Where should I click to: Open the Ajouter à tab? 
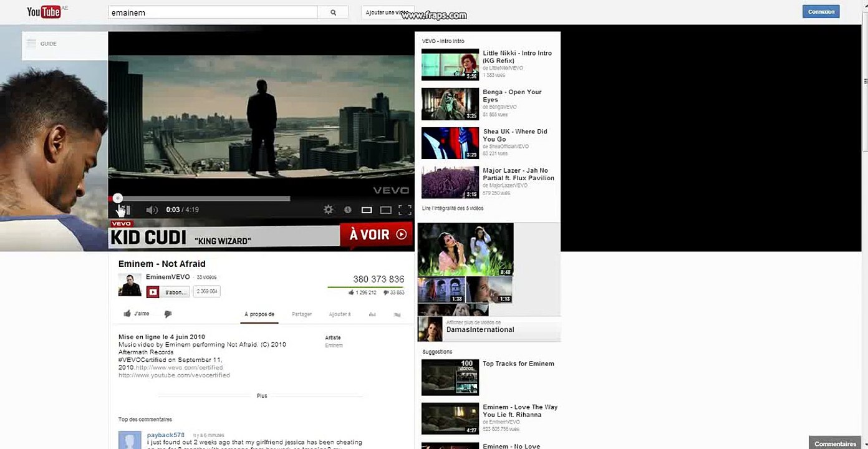click(x=340, y=314)
